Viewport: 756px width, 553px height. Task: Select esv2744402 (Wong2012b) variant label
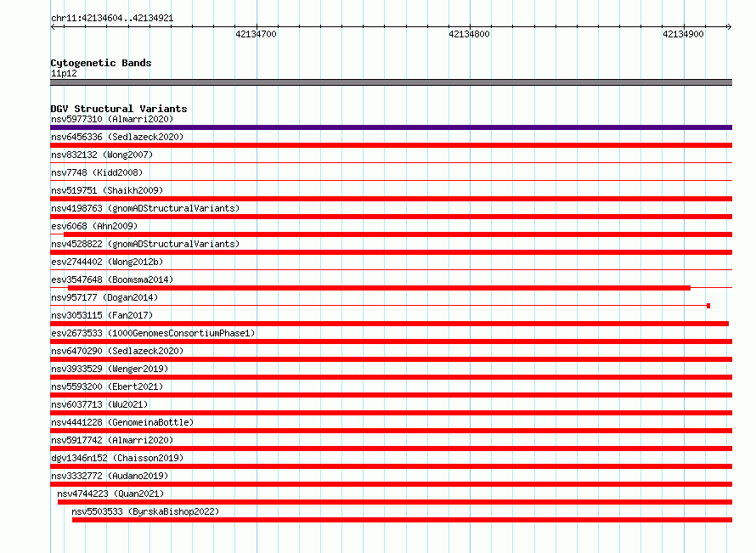click(107, 262)
